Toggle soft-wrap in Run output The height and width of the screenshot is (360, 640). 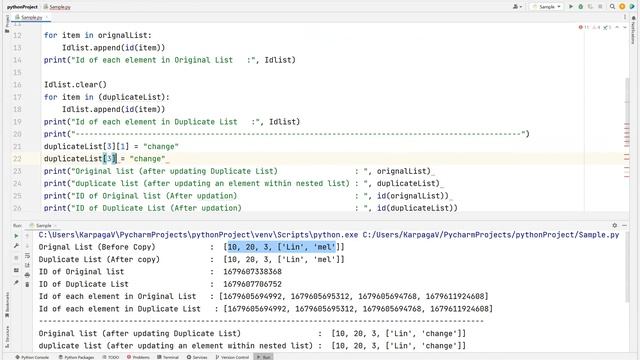click(x=27, y=256)
